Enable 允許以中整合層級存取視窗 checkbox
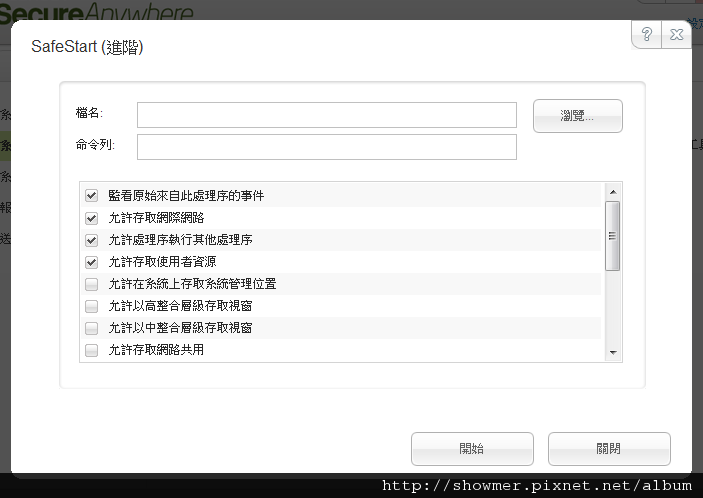Screen dimensions: 703x498 tap(91, 328)
